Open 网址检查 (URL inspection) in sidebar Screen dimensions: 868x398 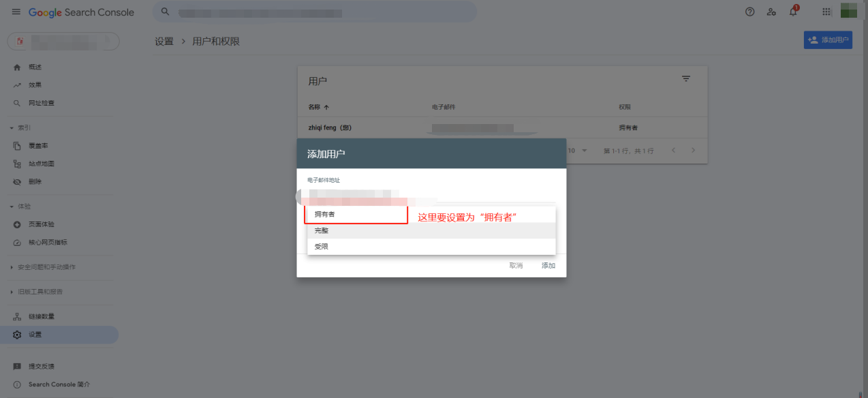coord(41,103)
